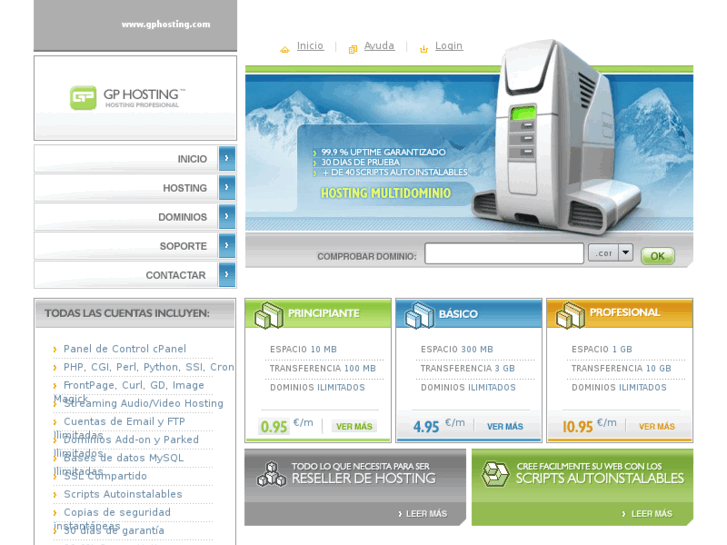This screenshot has width=727, height=545.
Task: Focus the Comprobar Dominio text field
Action: point(504,254)
